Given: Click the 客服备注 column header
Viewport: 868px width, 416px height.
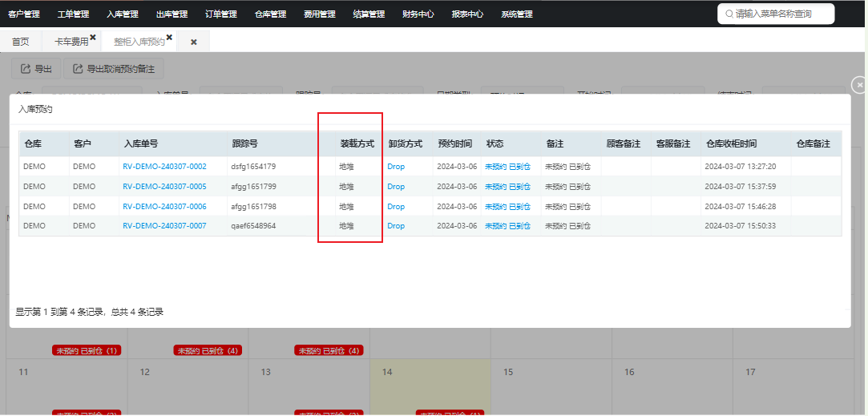Looking at the screenshot, I should pyautogui.click(x=676, y=144).
